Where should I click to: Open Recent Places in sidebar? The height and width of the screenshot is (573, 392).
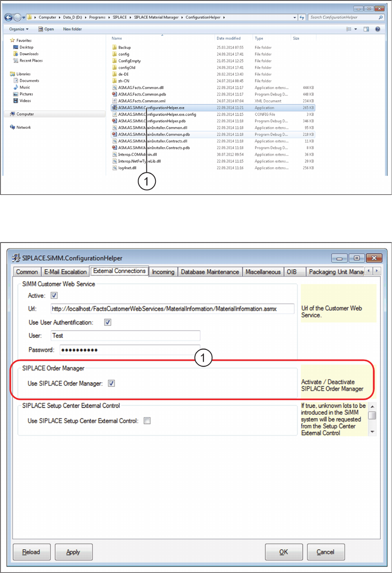point(28,60)
